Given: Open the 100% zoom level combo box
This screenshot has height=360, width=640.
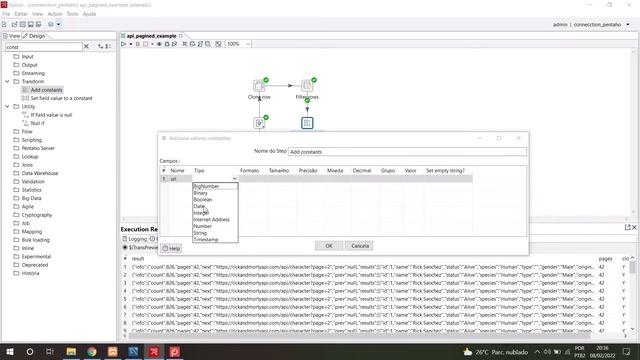Looking at the screenshot, I should point(238,44).
